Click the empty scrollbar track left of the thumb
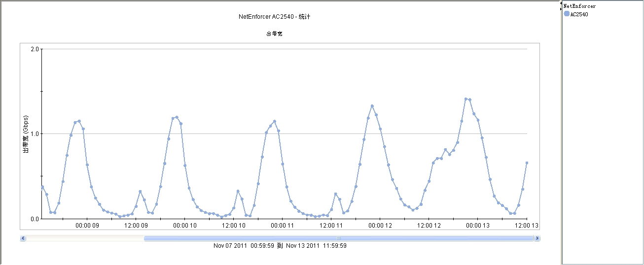Viewport: 644px width, 265px height. [84, 238]
